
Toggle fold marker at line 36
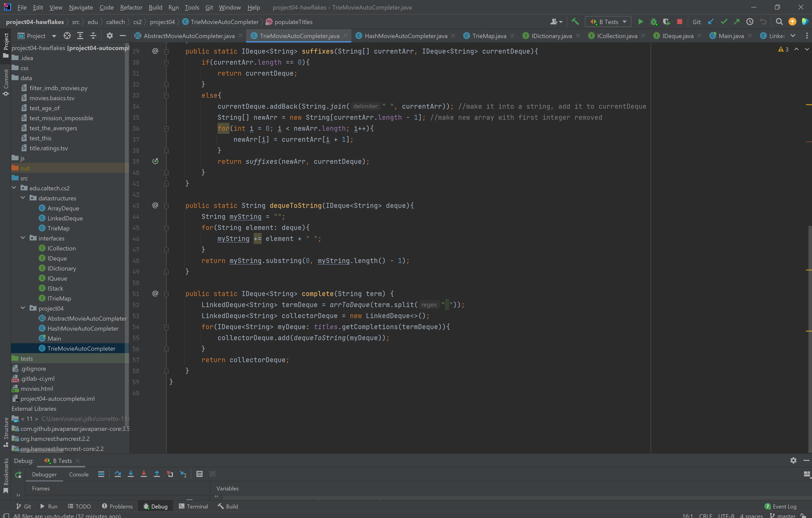[166, 129]
